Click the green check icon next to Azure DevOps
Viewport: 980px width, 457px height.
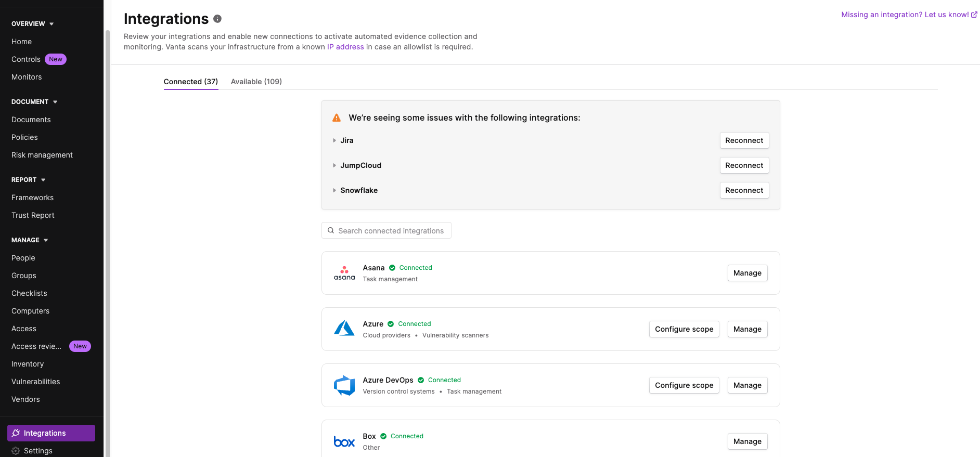(x=421, y=380)
